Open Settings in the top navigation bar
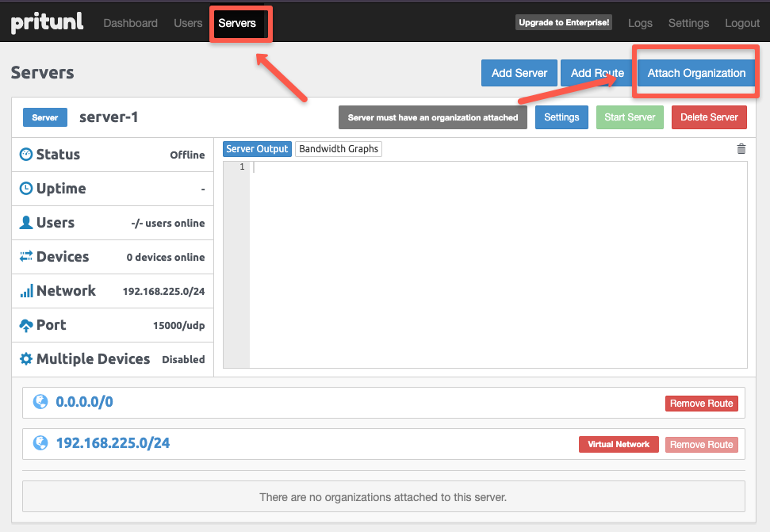770x532 pixels. click(688, 23)
